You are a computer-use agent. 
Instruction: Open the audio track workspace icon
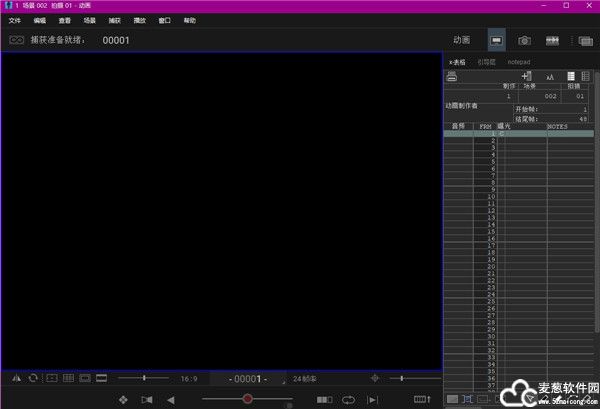[x=552, y=40]
